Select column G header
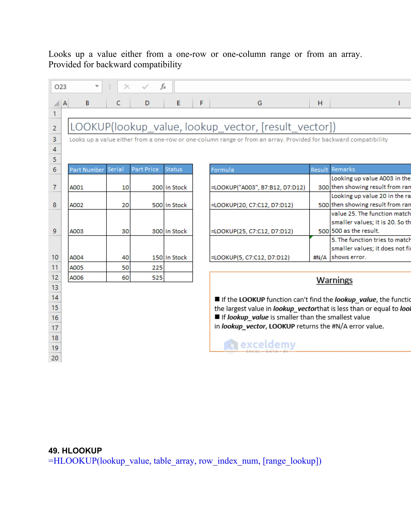The width and height of the screenshot is (411, 532). tap(259, 103)
